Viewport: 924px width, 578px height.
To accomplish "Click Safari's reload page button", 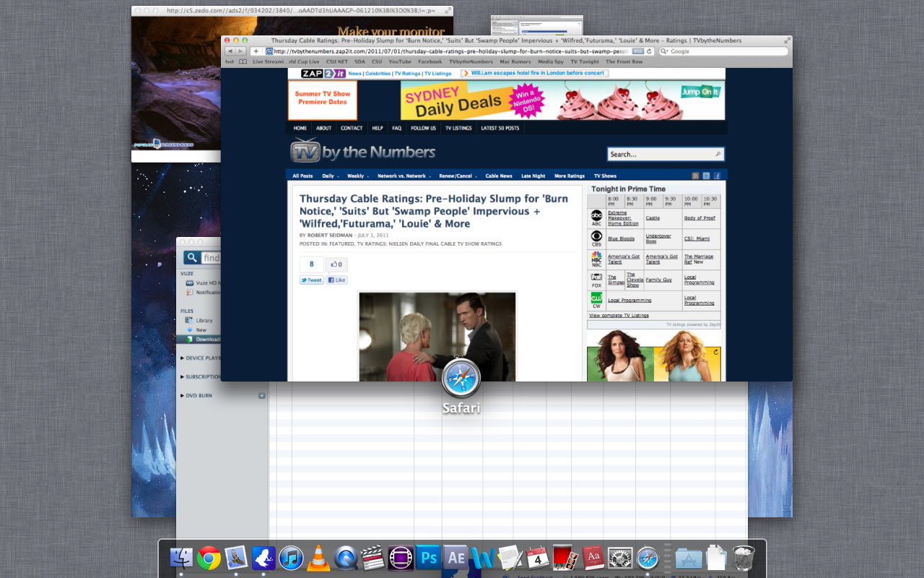I will click(650, 51).
